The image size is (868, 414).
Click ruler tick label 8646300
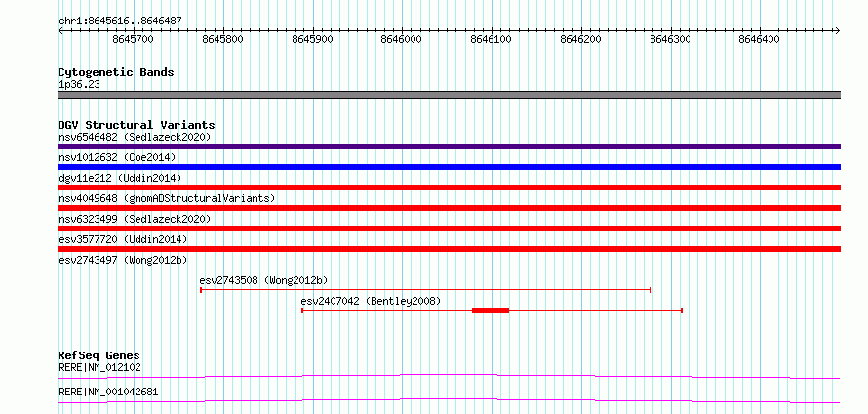pyautogui.click(x=670, y=39)
